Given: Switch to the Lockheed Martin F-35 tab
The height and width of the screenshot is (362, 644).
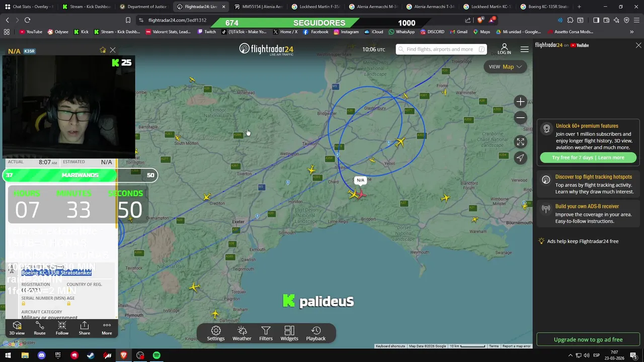Looking at the screenshot, I should [x=315, y=7].
